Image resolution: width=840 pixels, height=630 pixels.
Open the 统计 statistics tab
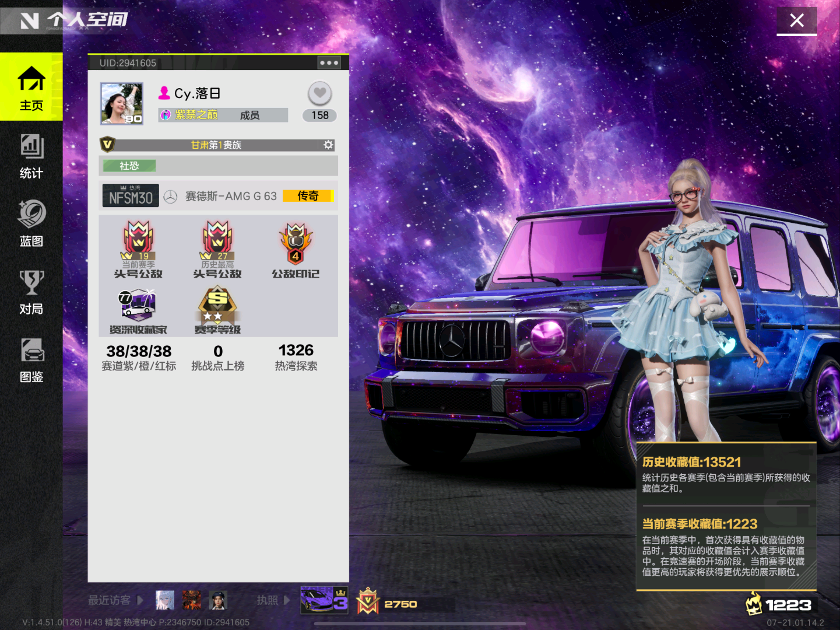[x=31, y=155]
